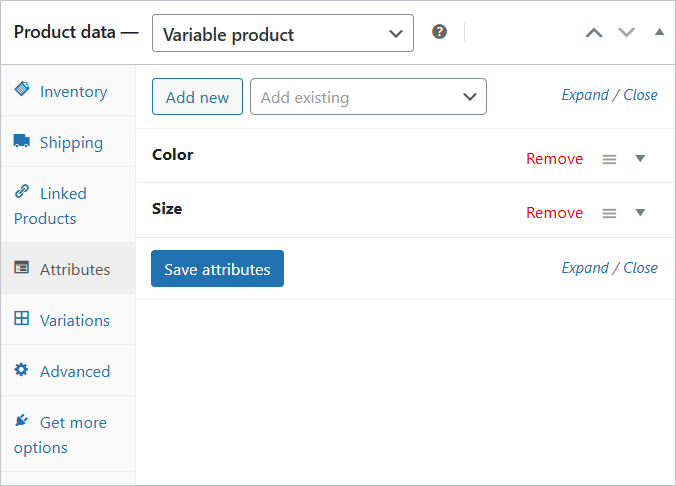Move Product data panel up

[x=594, y=33]
